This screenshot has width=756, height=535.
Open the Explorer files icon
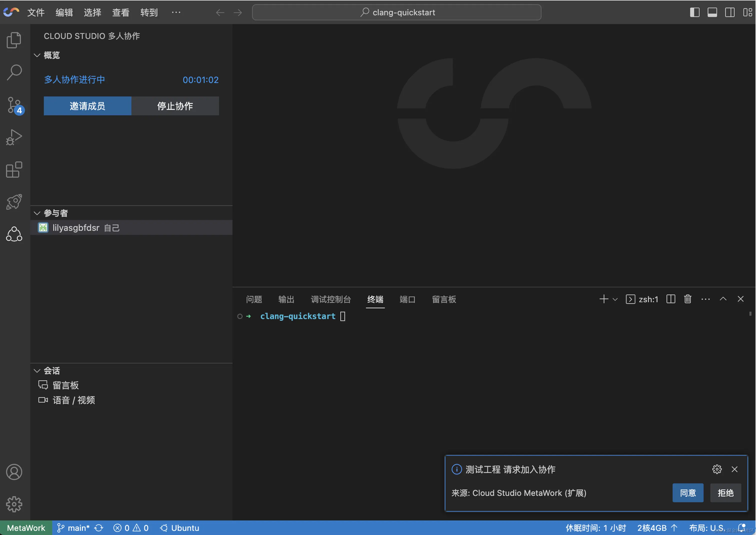[14, 40]
